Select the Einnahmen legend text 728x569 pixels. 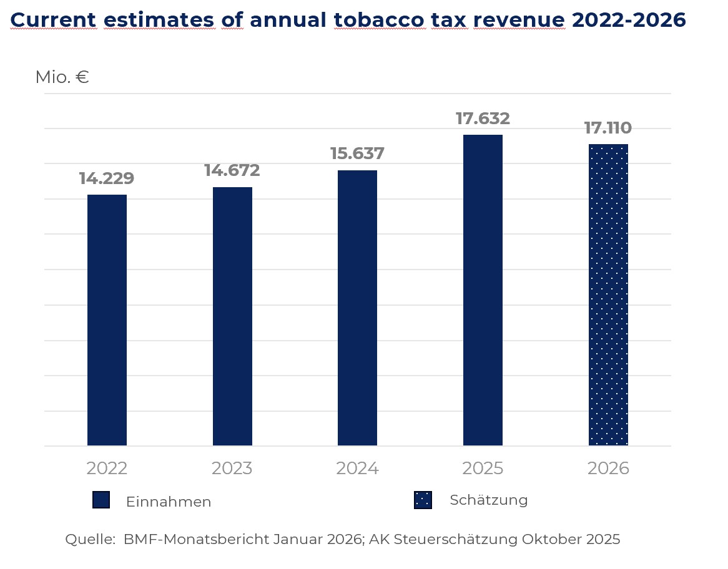[169, 502]
